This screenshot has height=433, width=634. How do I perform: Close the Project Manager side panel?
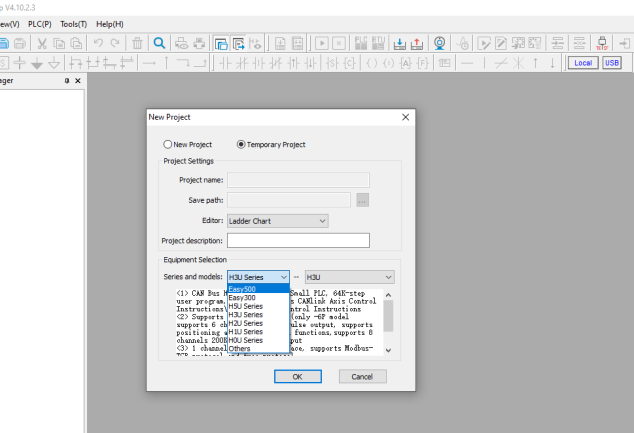(78, 81)
